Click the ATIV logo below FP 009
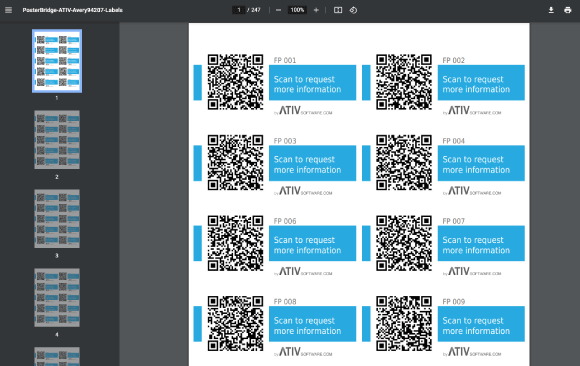The width and height of the screenshot is (580, 366). [472, 352]
